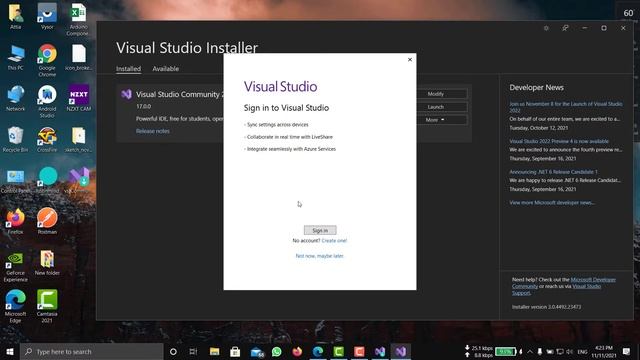This screenshot has height=360, width=640.
Task: Open WhatsApp from taskbar
Action: [277, 351]
